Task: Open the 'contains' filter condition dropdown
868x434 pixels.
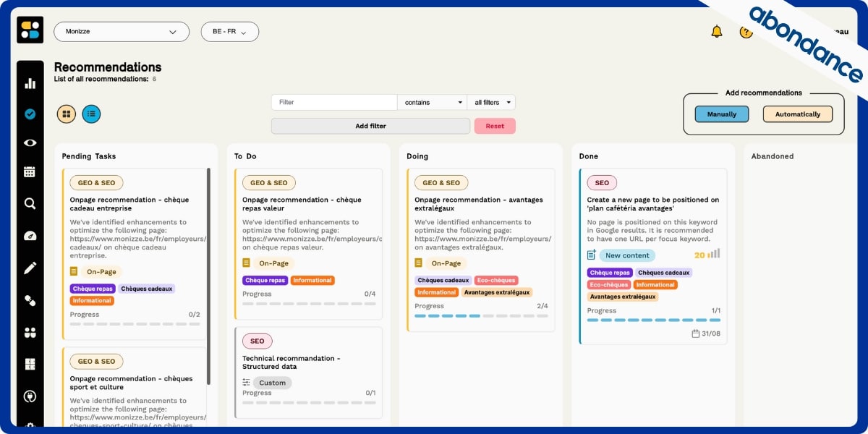Action: [432, 103]
